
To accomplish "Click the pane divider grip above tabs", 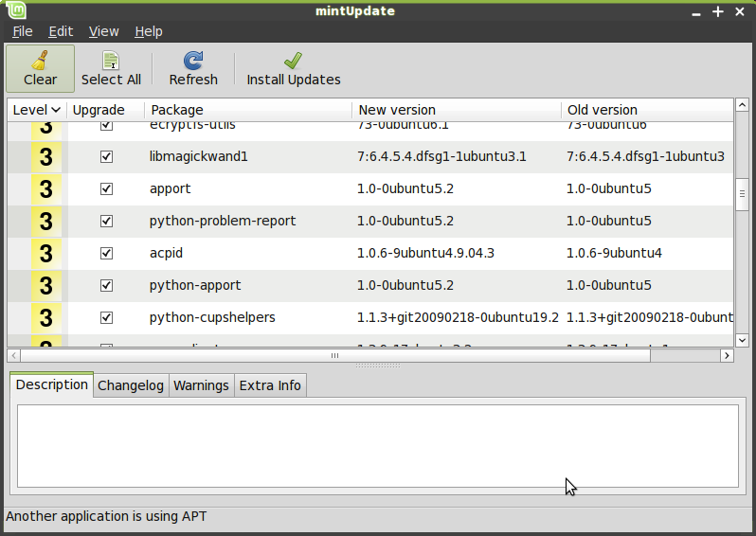I will click(x=378, y=366).
